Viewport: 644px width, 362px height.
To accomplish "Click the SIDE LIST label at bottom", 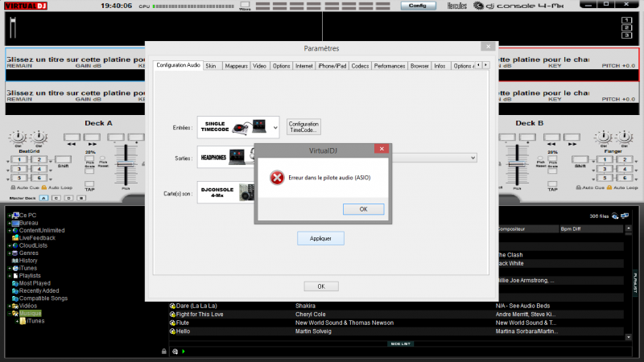I will pyautogui.click(x=400, y=344).
